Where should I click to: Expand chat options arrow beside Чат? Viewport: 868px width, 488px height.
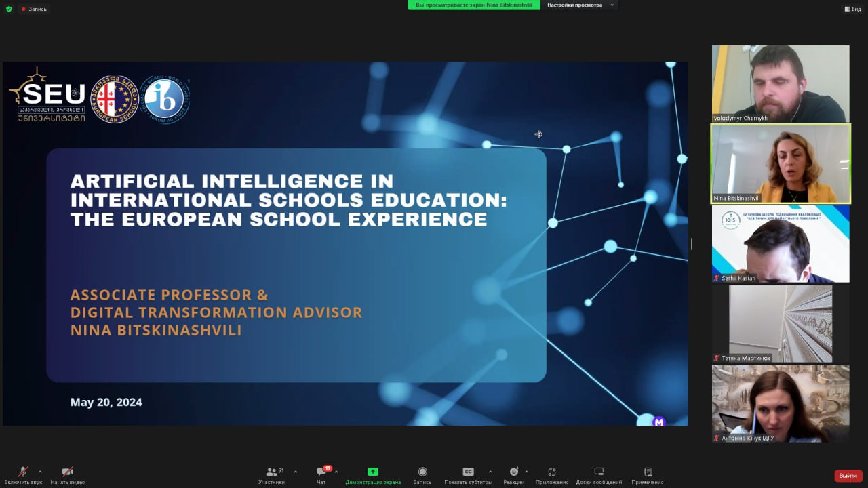(x=336, y=472)
